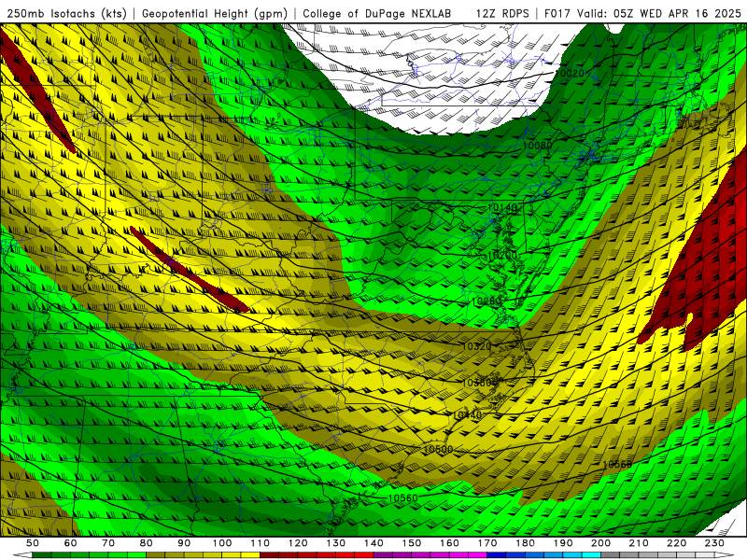Click the 170 value on the color scale
The width and height of the screenshot is (747, 560).
point(487,543)
